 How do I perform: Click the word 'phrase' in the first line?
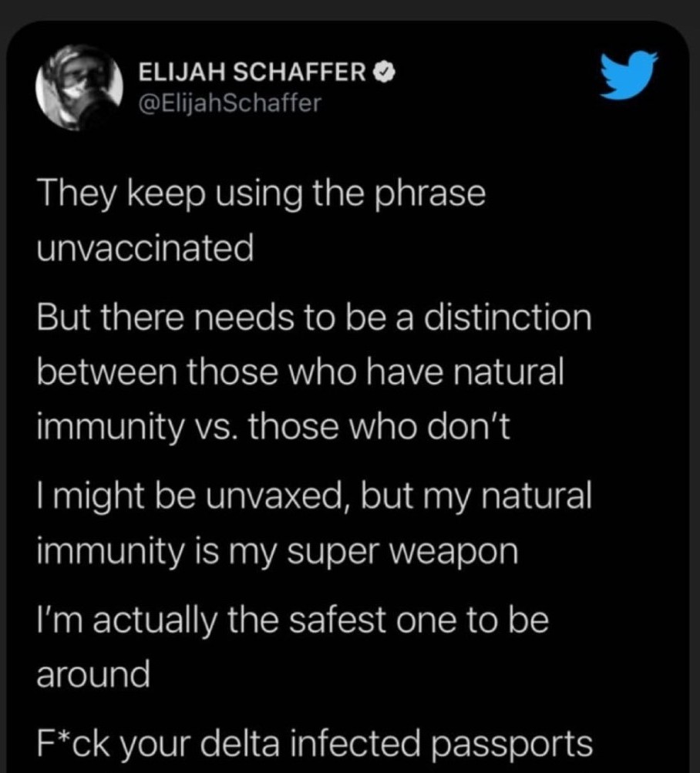[430, 195]
